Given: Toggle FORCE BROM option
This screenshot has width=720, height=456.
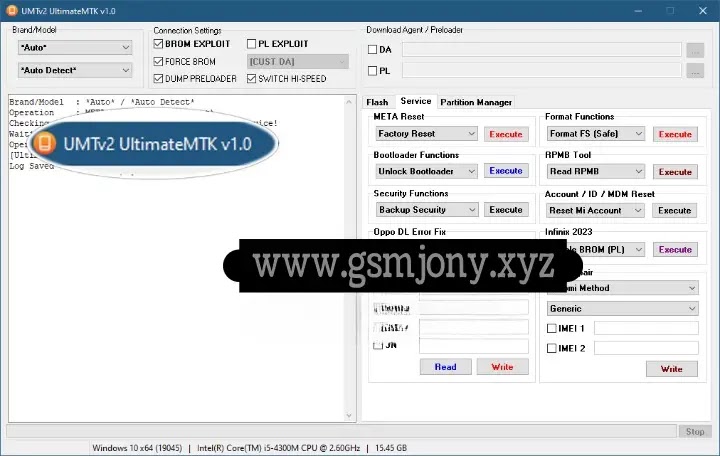Looking at the screenshot, I should coord(158,61).
